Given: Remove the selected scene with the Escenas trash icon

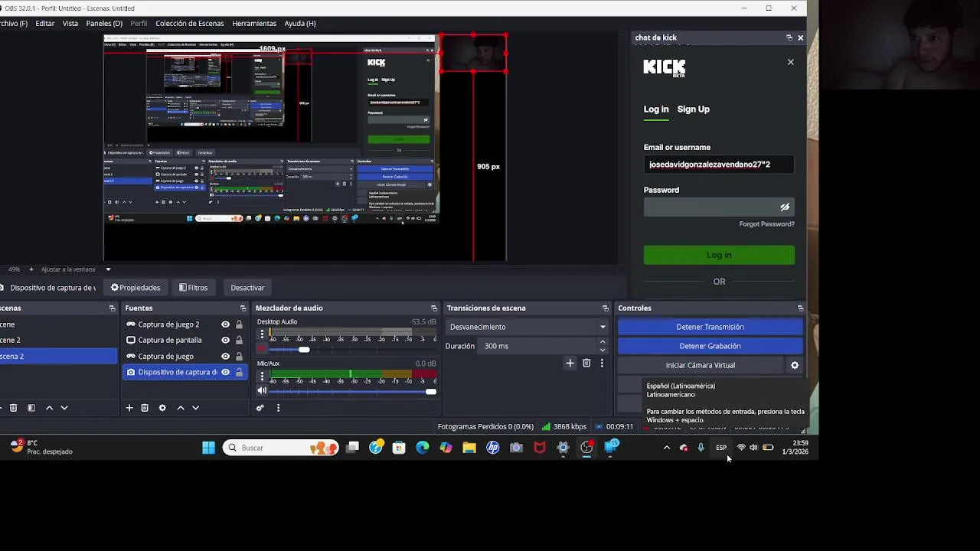Looking at the screenshot, I should [13, 408].
